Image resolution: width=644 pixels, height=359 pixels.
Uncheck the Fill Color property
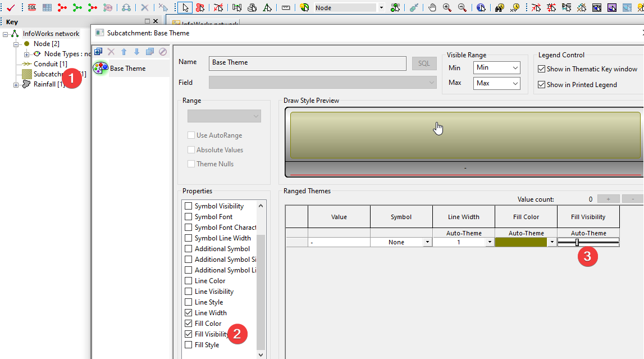tap(188, 323)
